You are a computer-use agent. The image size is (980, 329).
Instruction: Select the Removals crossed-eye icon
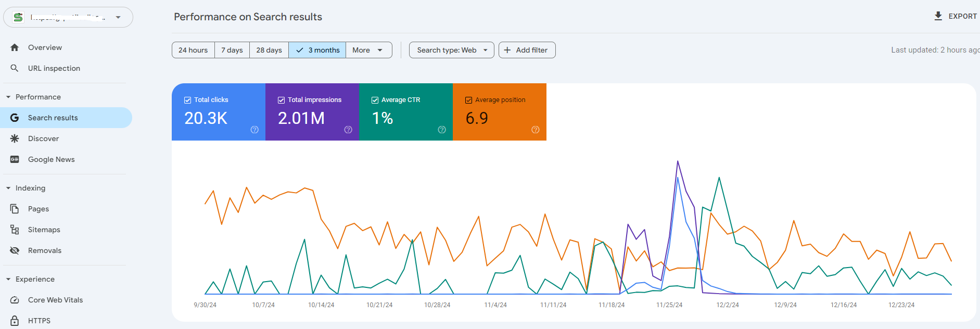[15, 250]
